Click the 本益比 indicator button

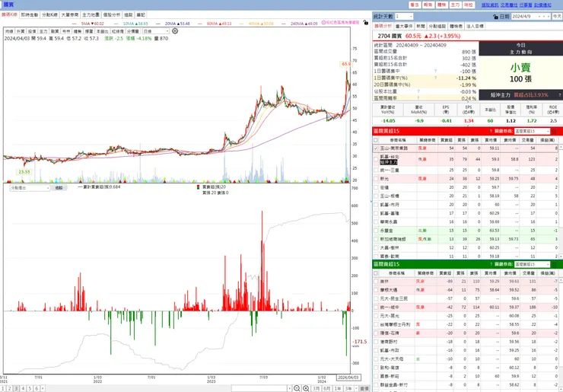point(103,31)
